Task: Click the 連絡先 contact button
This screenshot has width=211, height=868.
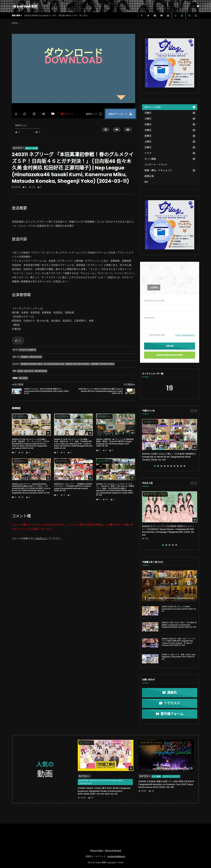Action: tap(170, 692)
